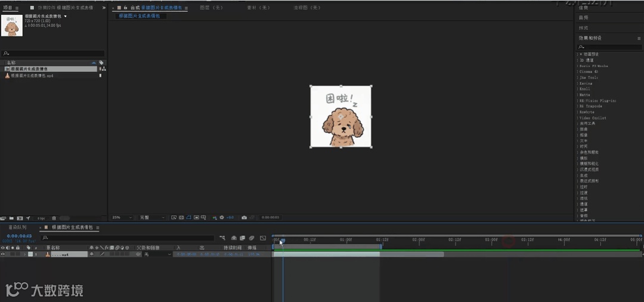This screenshot has height=302, width=644.
Task: Toggle fast previews icon in viewer toolbar
Action: pyautogui.click(x=174, y=217)
